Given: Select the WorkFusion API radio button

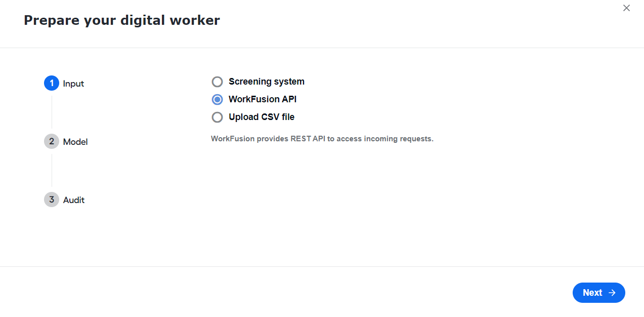Looking at the screenshot, I should click(217, 99).
